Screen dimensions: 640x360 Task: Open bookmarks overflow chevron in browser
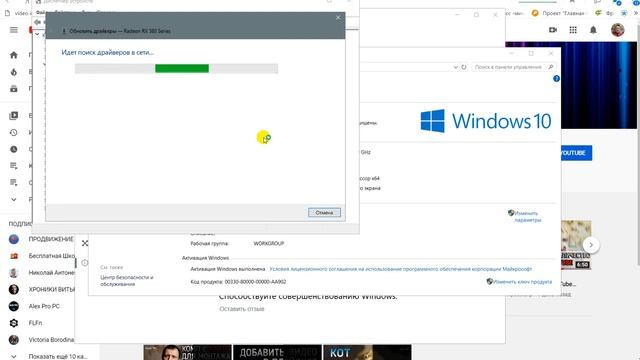(x=636, y=13)
